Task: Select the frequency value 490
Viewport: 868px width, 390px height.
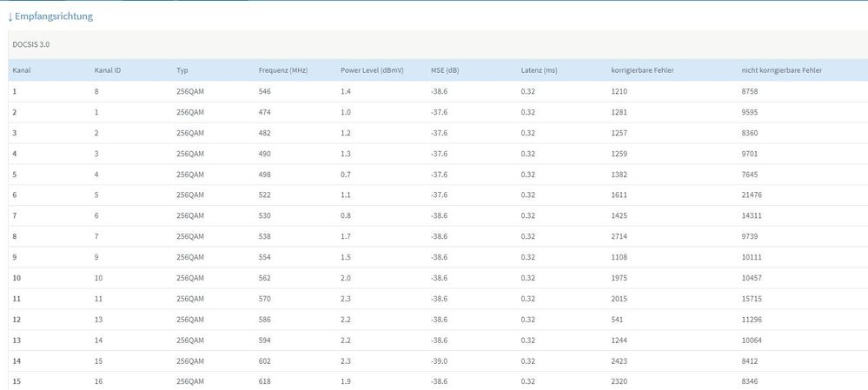Action: pos(265,154)
